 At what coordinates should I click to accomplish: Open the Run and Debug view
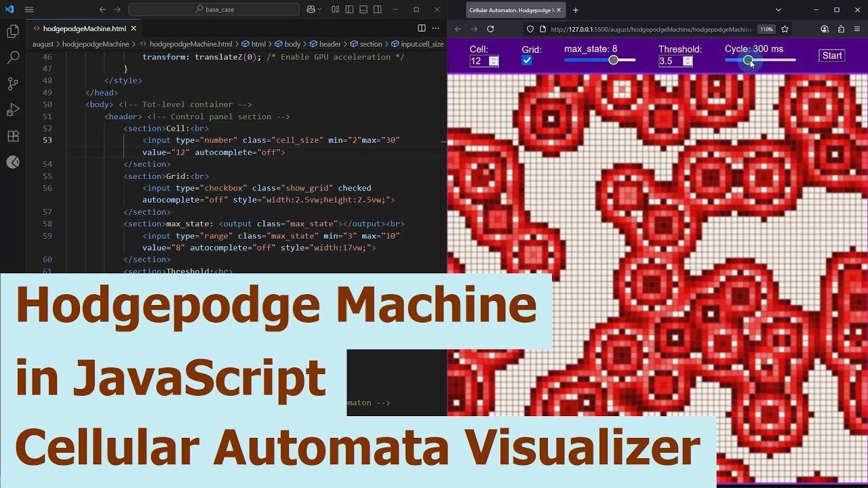[12, 110]
